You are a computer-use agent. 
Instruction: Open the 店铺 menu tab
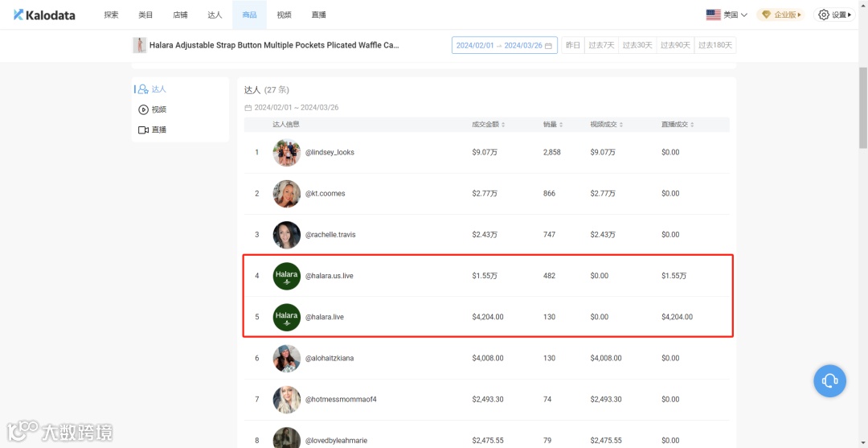click(x=180, y=15)
